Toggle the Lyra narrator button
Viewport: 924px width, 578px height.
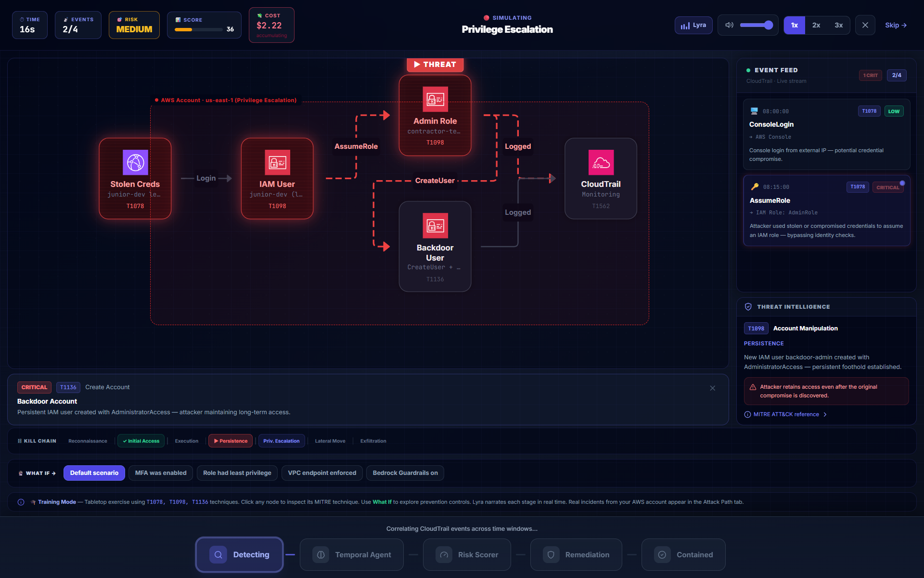tap(693, 25)
